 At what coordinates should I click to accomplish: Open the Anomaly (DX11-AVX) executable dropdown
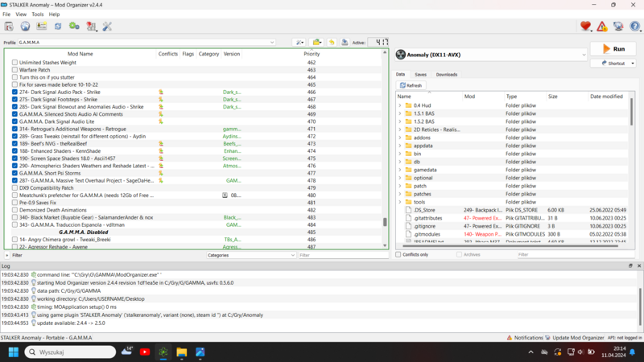[490, 55]
